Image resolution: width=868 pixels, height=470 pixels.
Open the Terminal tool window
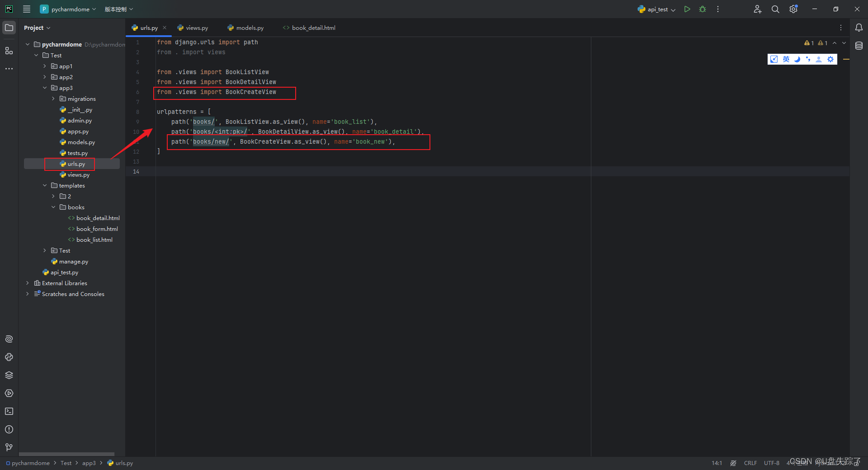(x=9, y=411)
